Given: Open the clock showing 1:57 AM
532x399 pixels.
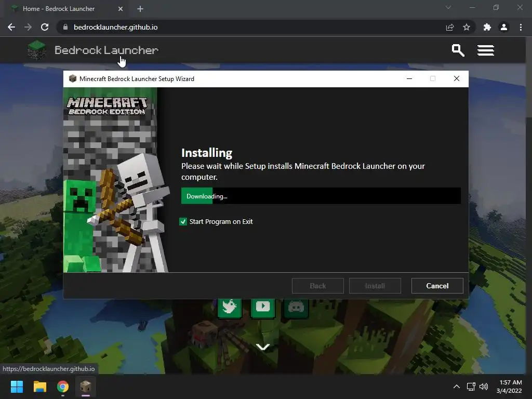Looking at the screenshot, I should tap(509, 387).
